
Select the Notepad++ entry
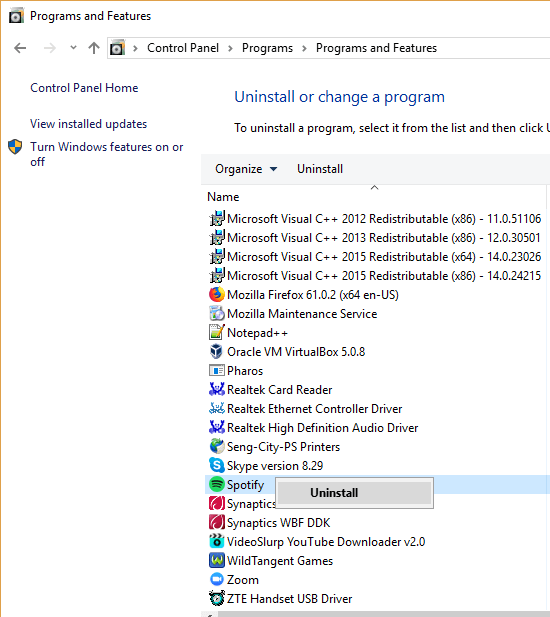click(257, 333)
